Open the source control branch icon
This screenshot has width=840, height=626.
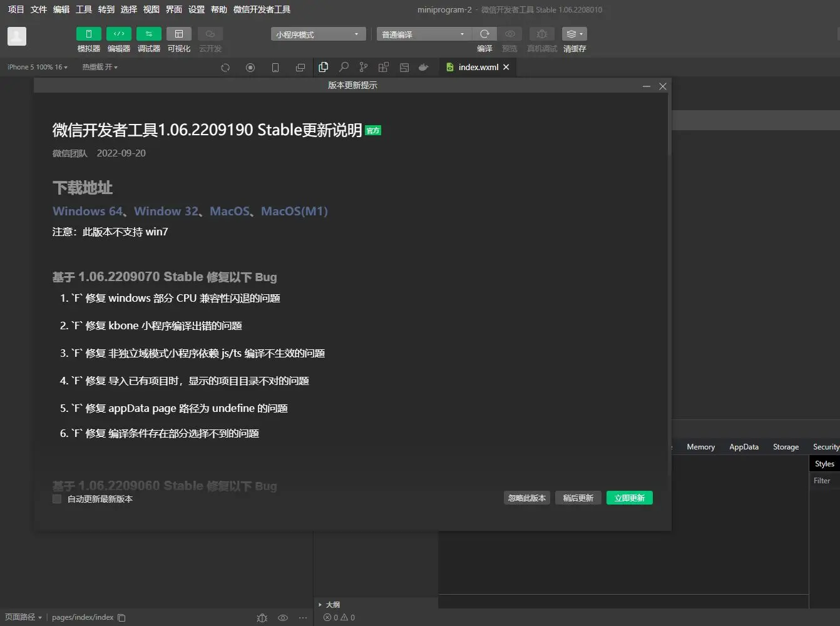coord(364,67)
